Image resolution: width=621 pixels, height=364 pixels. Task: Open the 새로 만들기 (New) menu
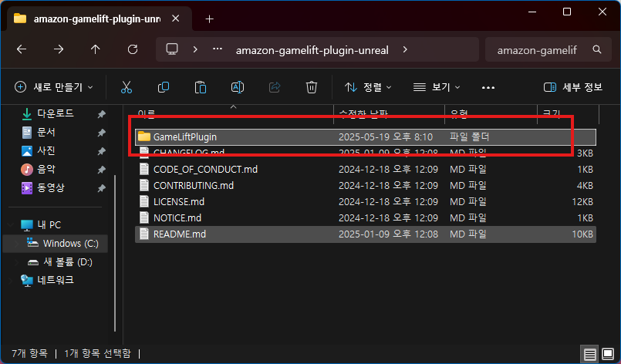tap(53, 87)
